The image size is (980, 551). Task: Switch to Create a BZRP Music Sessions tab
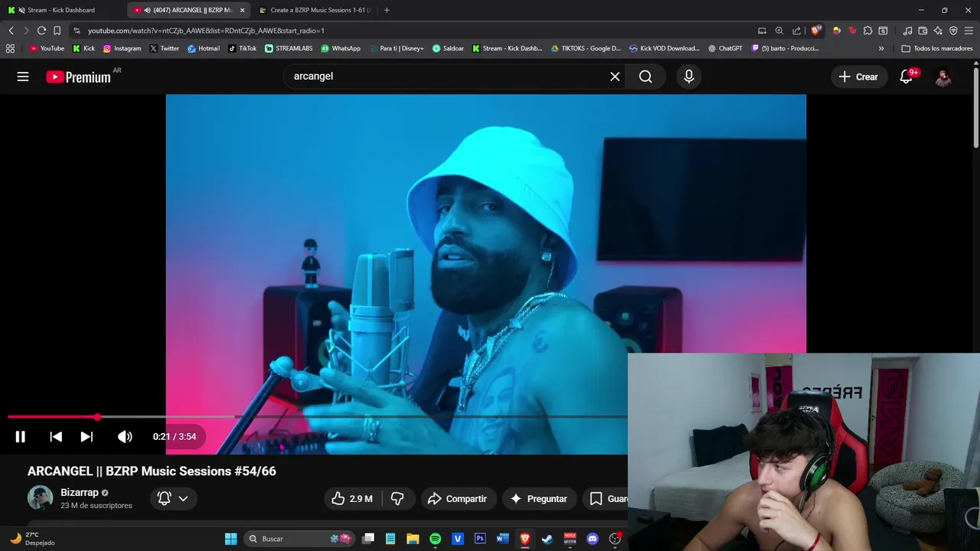[x=314, y=10]
